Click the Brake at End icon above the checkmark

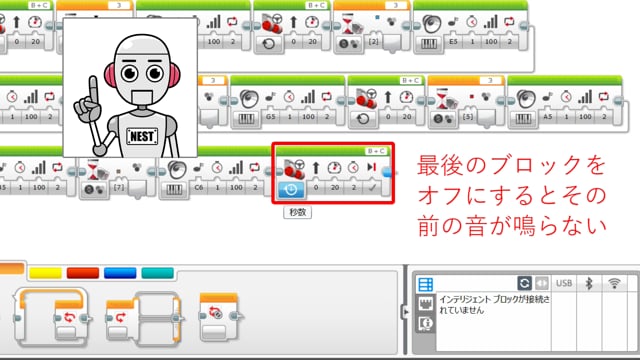coord(371,167)
